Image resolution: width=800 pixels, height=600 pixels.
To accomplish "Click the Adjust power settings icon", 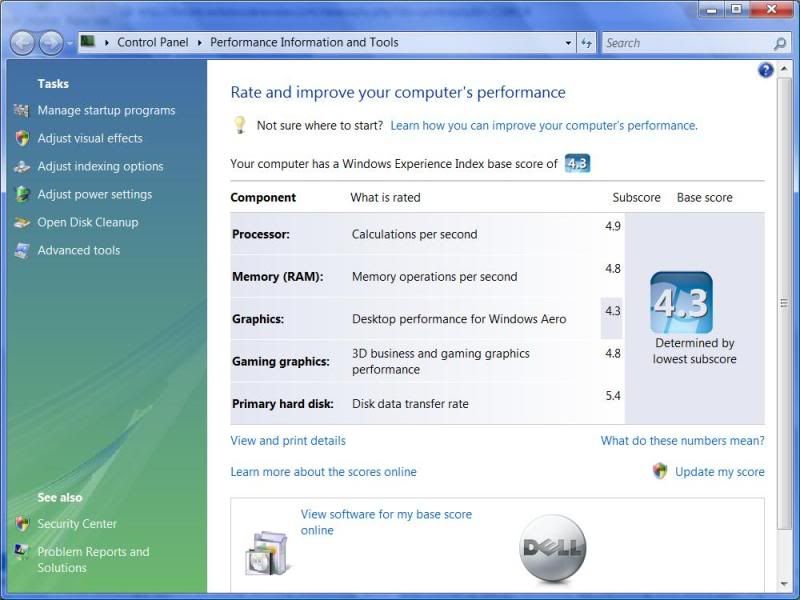I will [x=22, y=194].
